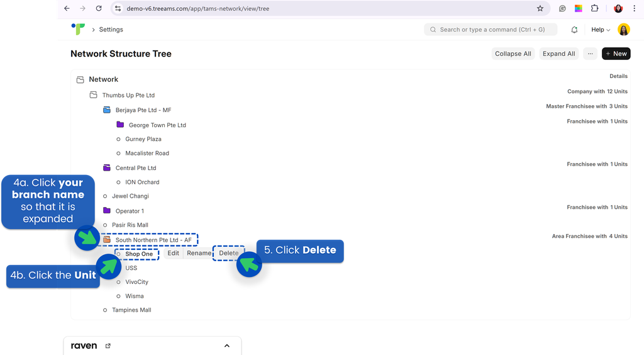This screenshot has height=355, width=644.
Task: Click the colorful grid extension icon
Action: [579, 8]
